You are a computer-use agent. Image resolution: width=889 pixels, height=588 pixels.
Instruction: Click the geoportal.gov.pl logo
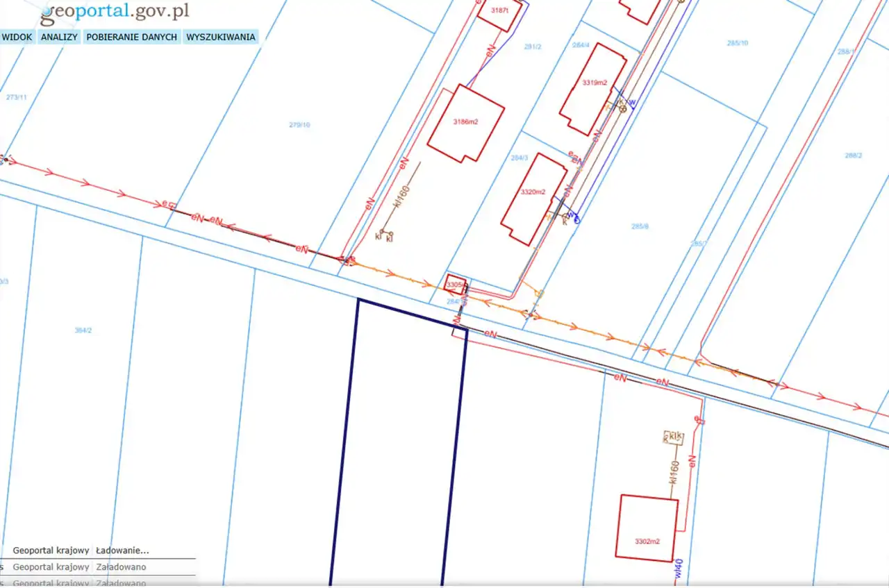(115, 12)
